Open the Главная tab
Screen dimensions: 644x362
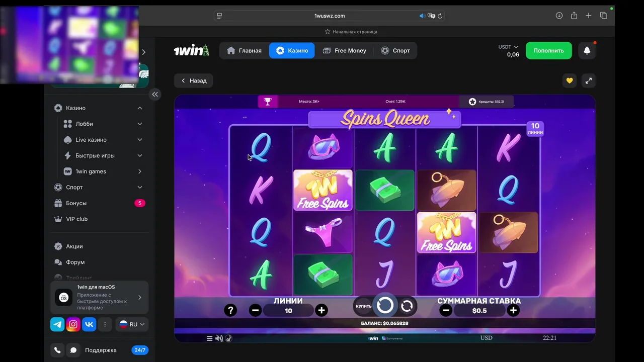244,51
